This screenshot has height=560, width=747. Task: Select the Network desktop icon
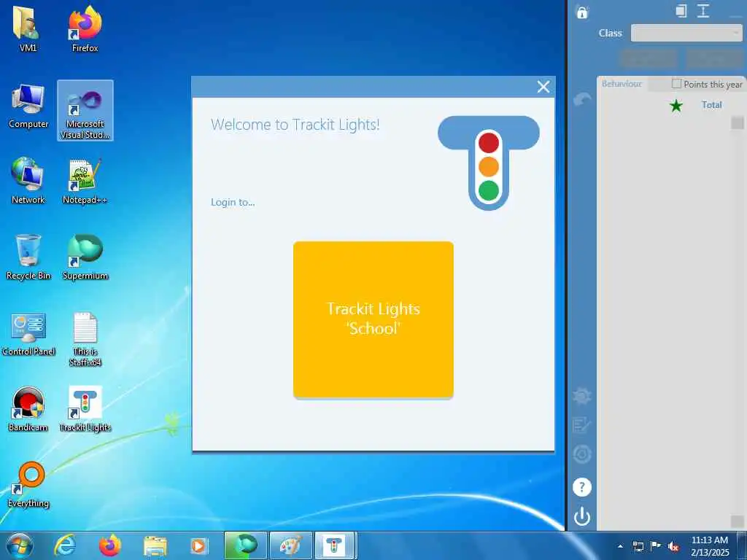28,181
